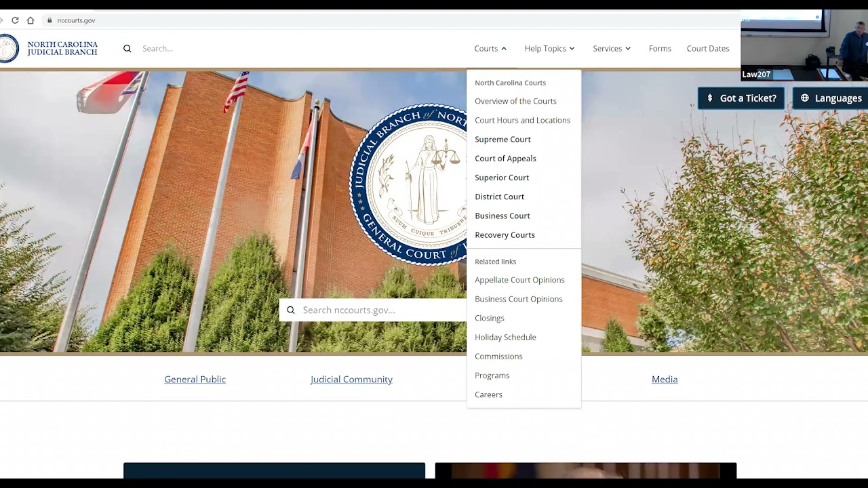The height and width of the screenshot is (488, 868).
Task: Click the browser home icon
Action: click(x=31, y=20)
